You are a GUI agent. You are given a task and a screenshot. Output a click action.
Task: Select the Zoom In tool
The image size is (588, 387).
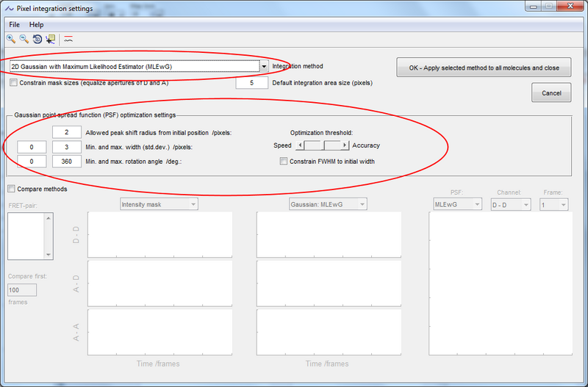(12, 39)
